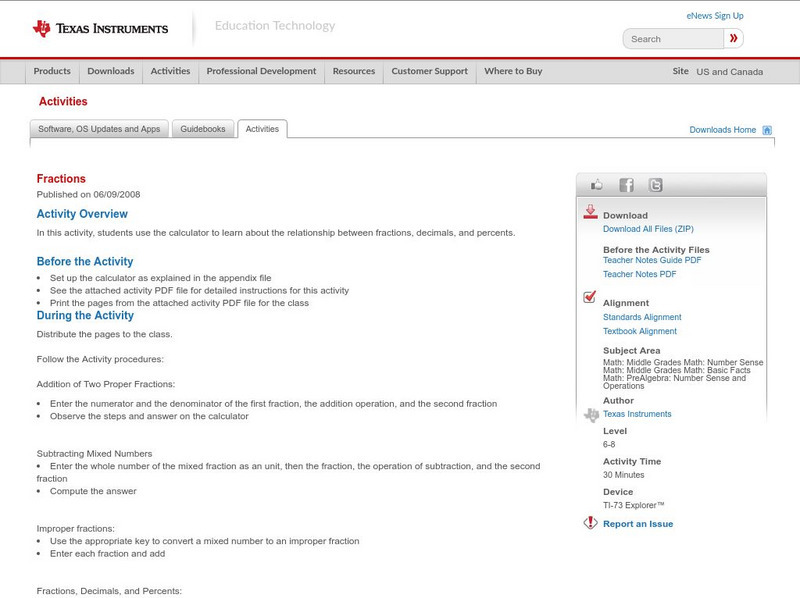Share via the Twitter icon
This screenshot has width=800, height=598.
(x=655, y=185)
